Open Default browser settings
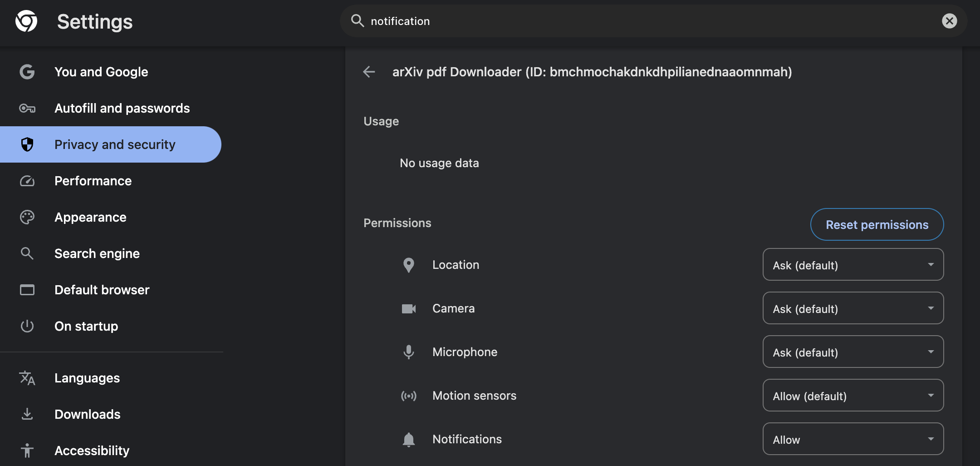The image size is (980, 466). 111,290
